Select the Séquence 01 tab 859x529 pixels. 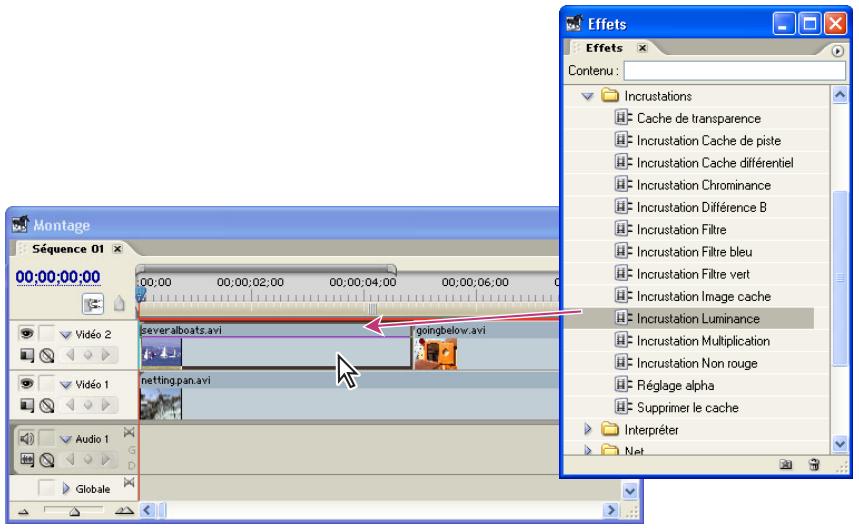(x=64, y=246)
